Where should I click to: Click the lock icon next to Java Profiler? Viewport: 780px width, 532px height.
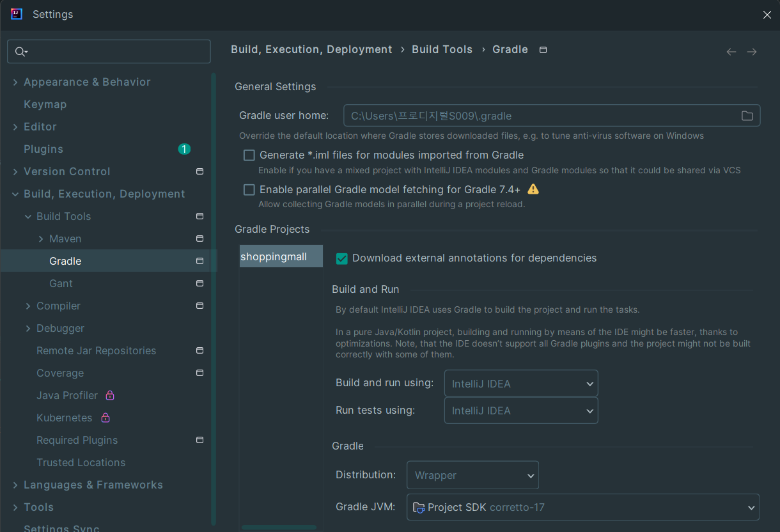(110, 395)
